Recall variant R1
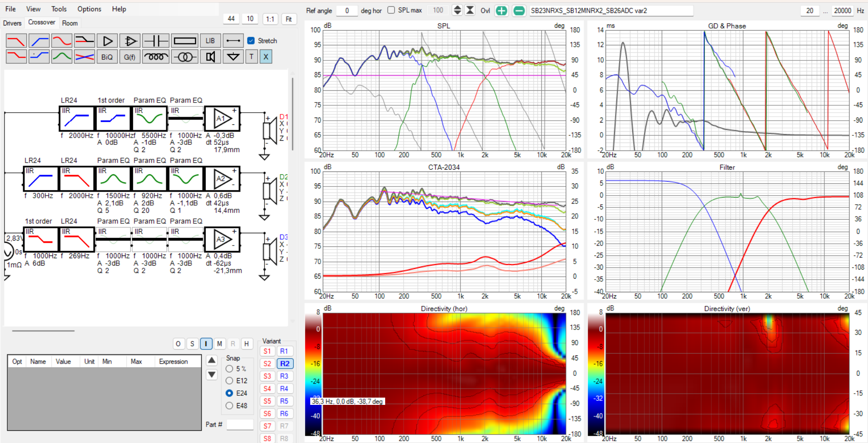This screenshot has width=868, height=443. click(284, 351)
